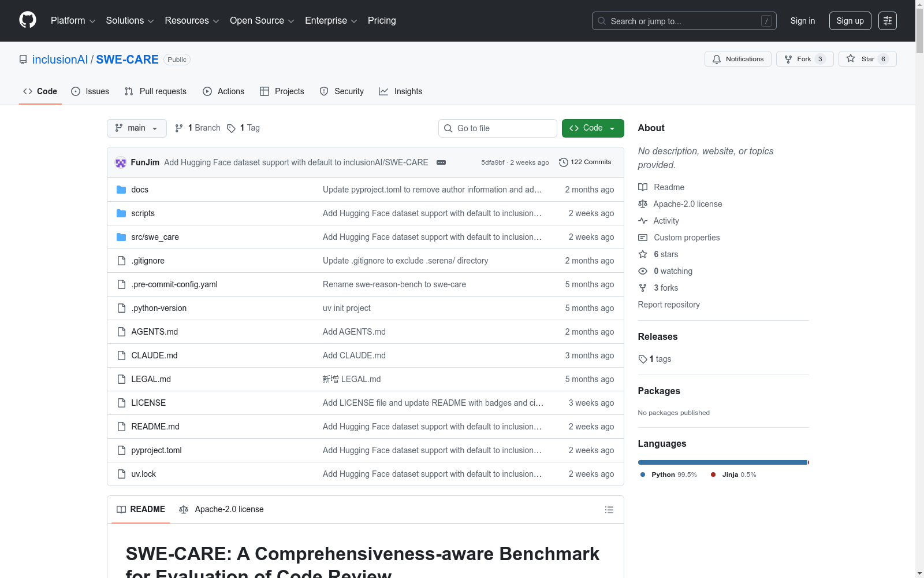Screen dimensions: 924x578
Task: Open the global navigation menu icon
Action: tap(888, 21)
